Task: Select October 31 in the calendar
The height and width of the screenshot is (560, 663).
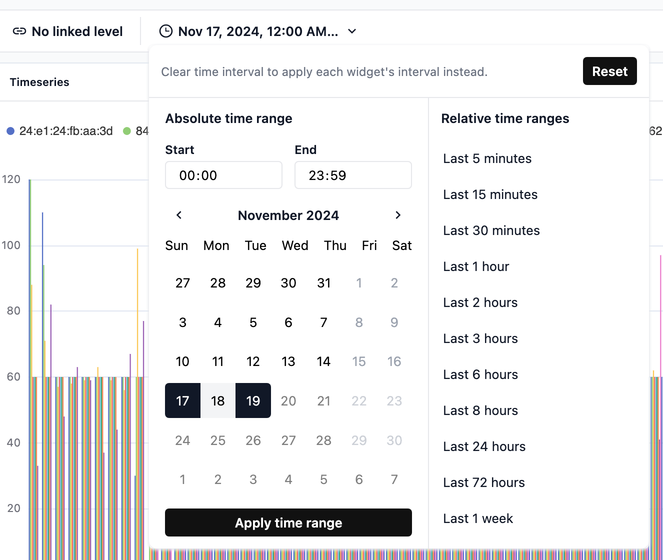Action: point(323,283)
